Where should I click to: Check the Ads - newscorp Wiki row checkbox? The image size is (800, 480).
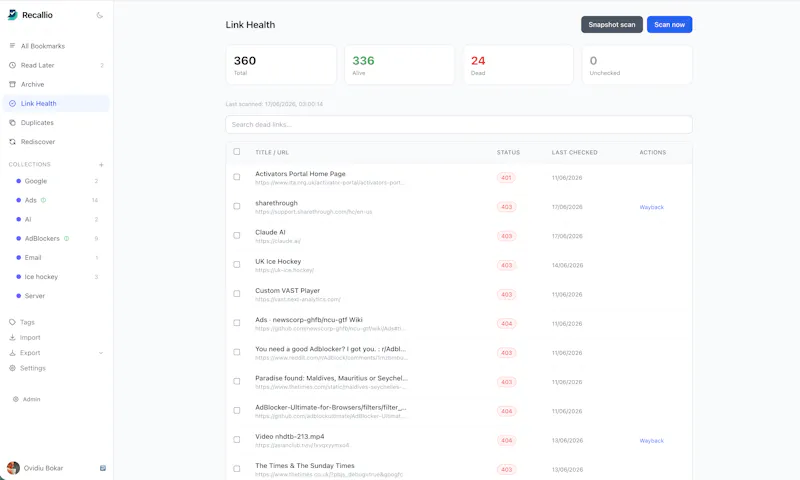(237, 323)
